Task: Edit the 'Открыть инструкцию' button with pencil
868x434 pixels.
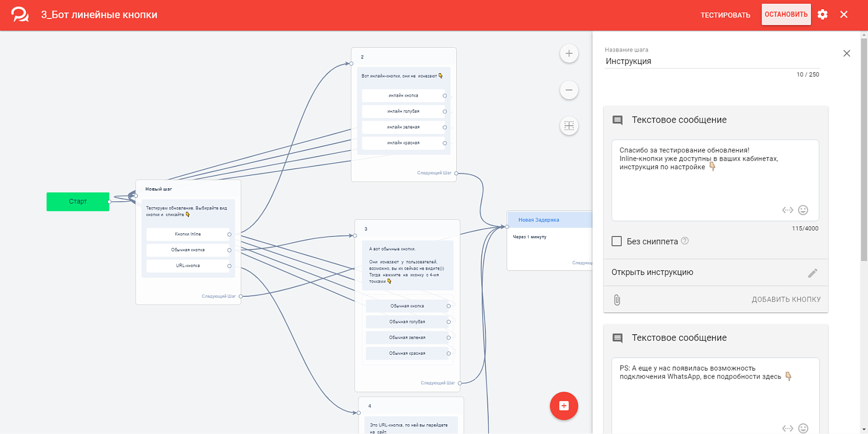Action: pos(813,273)
